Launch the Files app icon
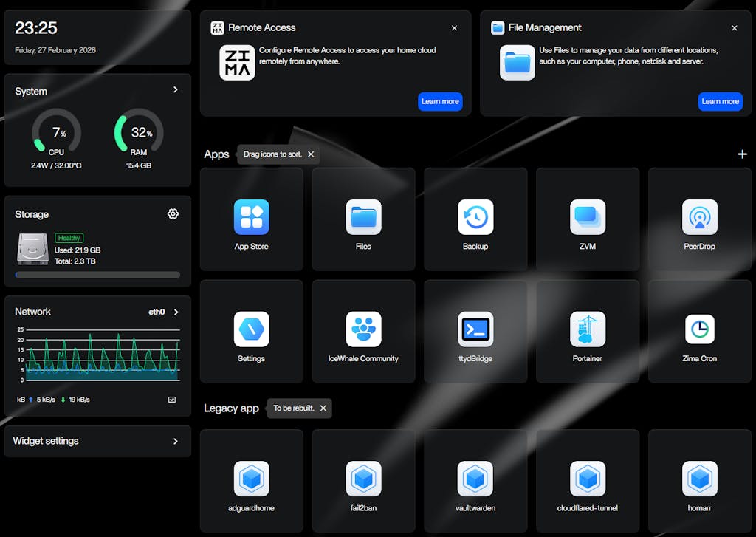Viewport: 756px width, 537px height. click(x=363, y=217)
